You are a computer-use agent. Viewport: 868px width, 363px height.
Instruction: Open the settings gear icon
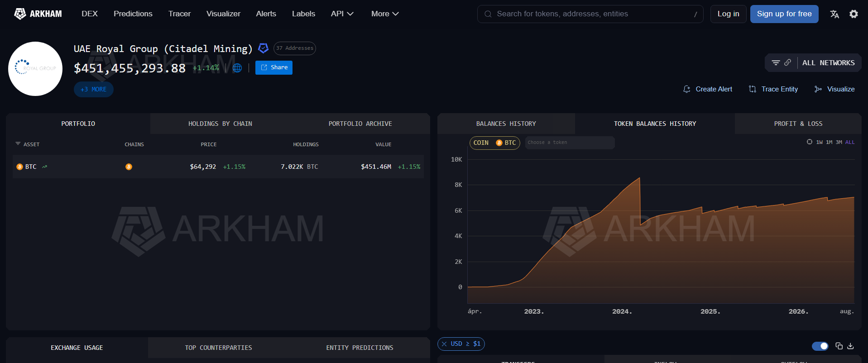point(854,14)
